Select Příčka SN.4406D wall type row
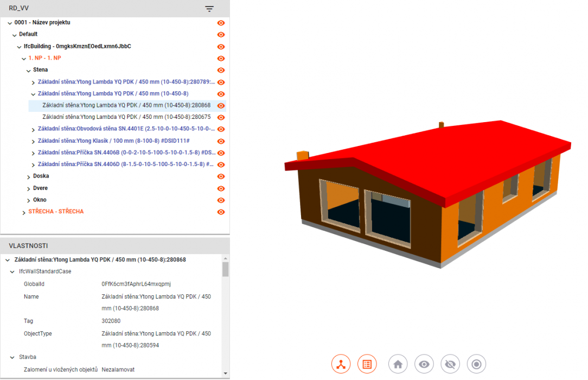Image resolution: width=588 pixels, height=380 pixels. click(126, 164)
